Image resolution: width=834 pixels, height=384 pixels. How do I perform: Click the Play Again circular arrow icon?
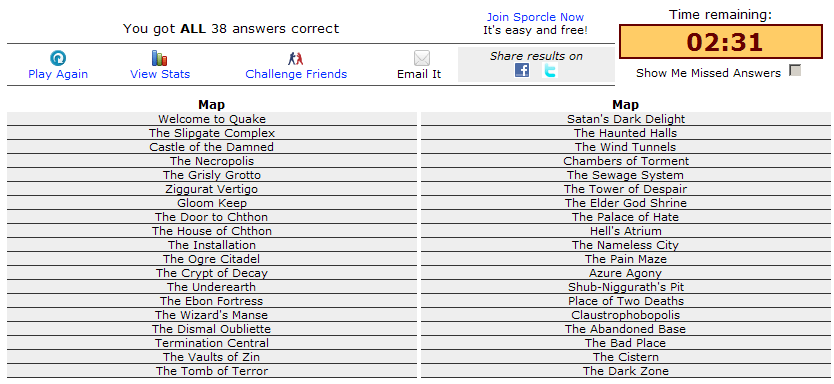57,58
